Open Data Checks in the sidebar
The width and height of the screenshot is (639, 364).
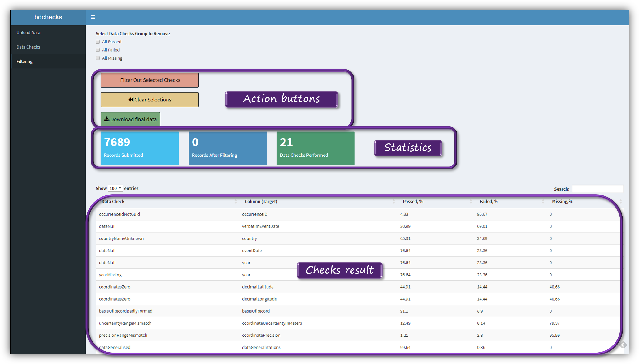[x=48, y=47]
